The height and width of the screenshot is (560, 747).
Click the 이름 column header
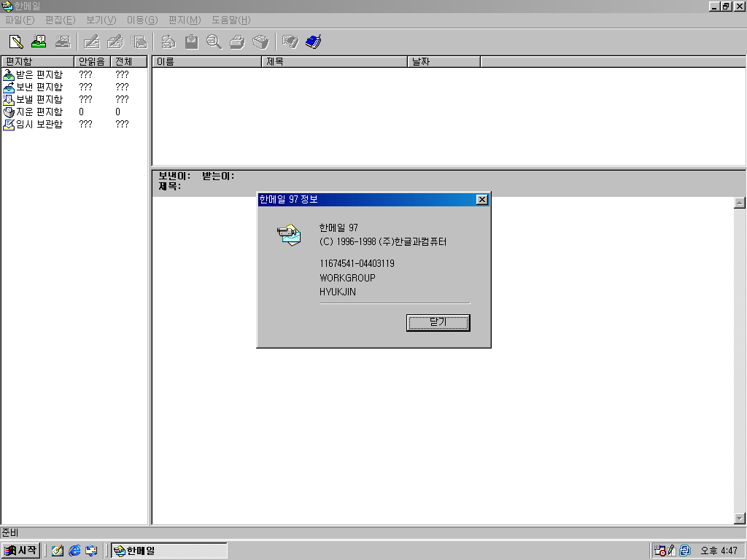[x=206, y=61]
